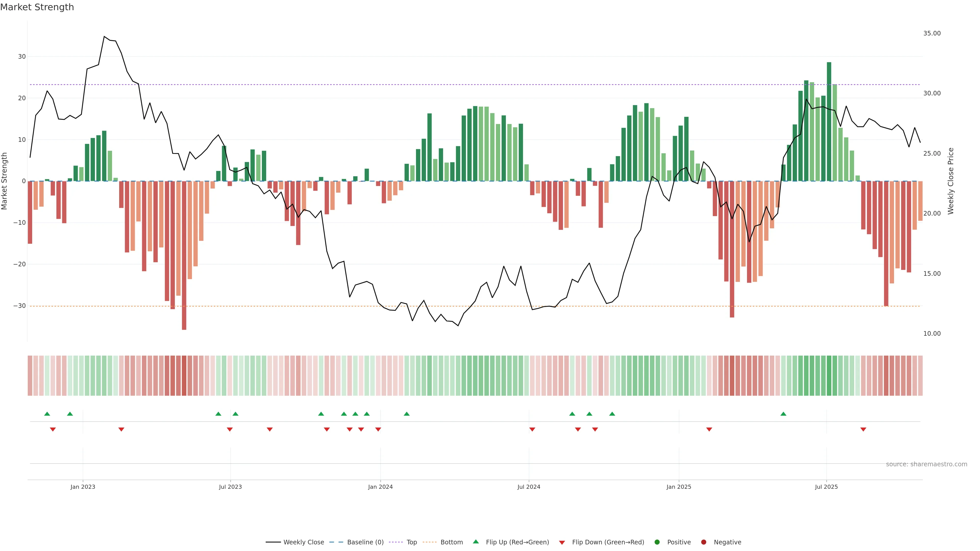The height and width of the screenshot is (551, 980).
Task: Click the Jan 2023 x-axis label
Action: click(82, 487)
